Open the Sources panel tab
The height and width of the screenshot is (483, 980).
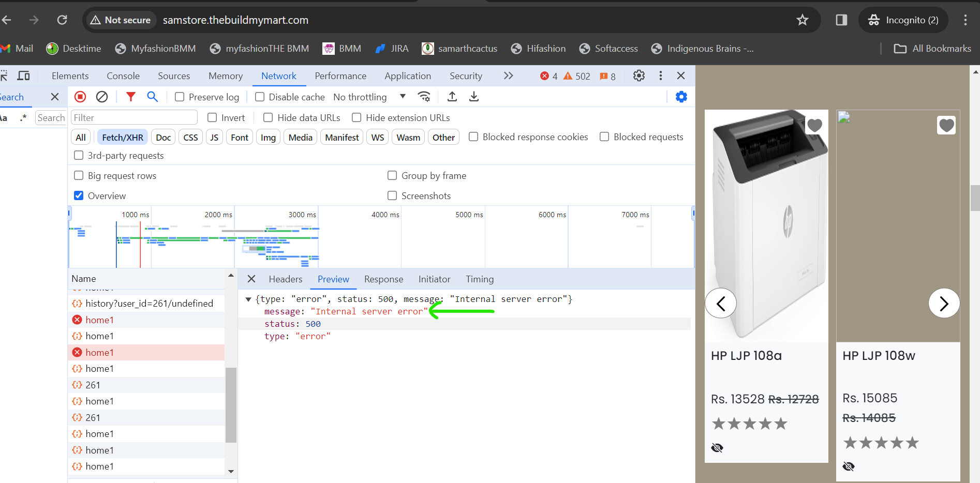click(x=174, y=76)
